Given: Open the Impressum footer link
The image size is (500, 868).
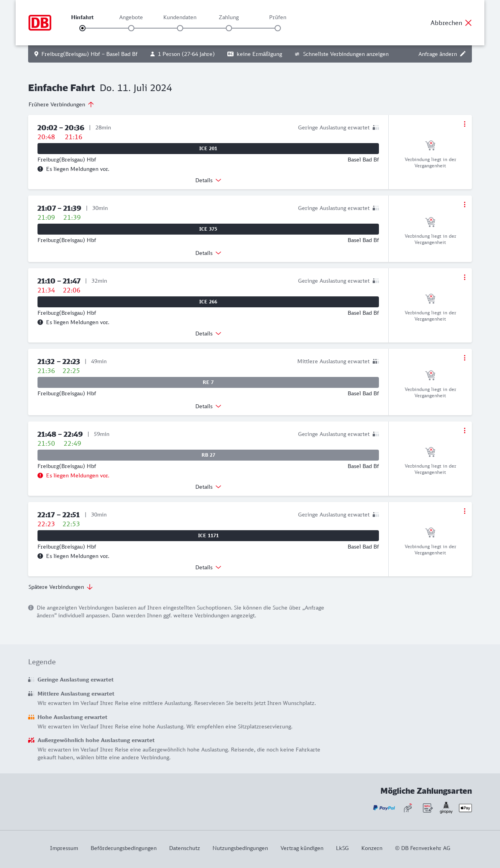Looking at the screenshot, I should pyautogui.click(x=64, y=848).
